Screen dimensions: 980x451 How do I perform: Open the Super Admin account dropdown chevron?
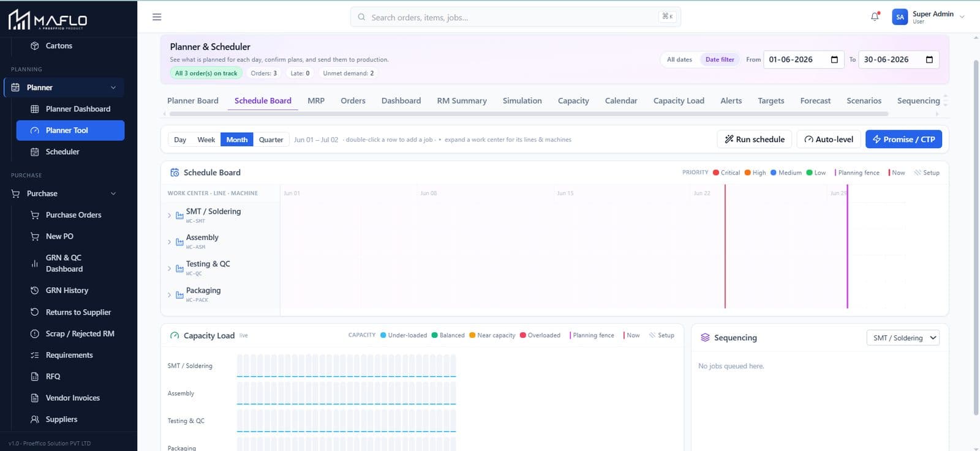point(962,17)
